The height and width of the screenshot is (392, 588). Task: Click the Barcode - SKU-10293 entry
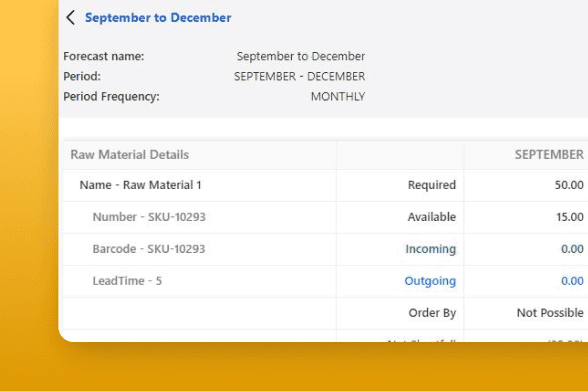pos(149,249)
